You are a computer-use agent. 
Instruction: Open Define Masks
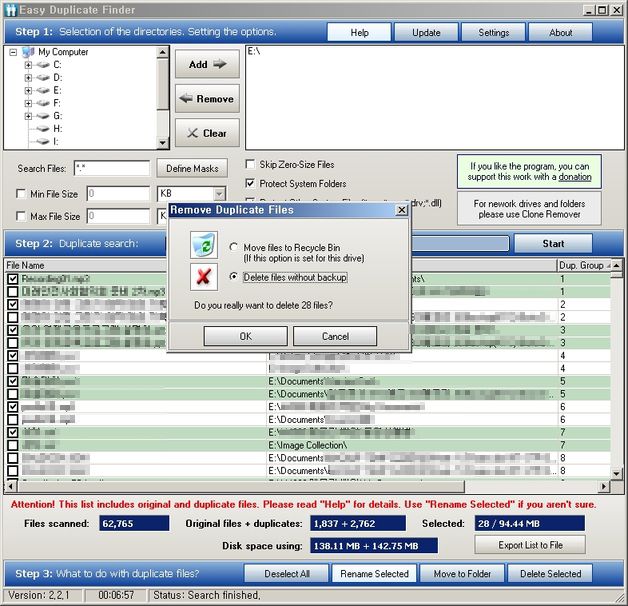(192, 169)
